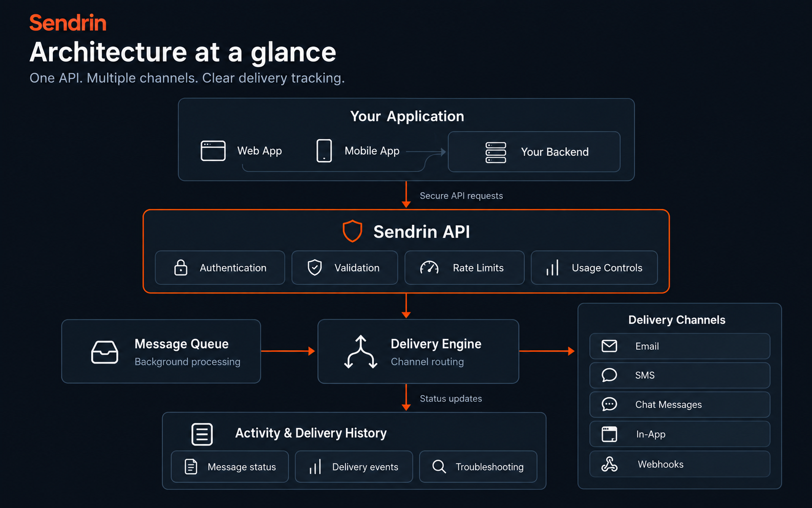Viewport: 812px width, 508px height.
Task: Choose the In-App delivery channel row
Action: tap(680, 434)
